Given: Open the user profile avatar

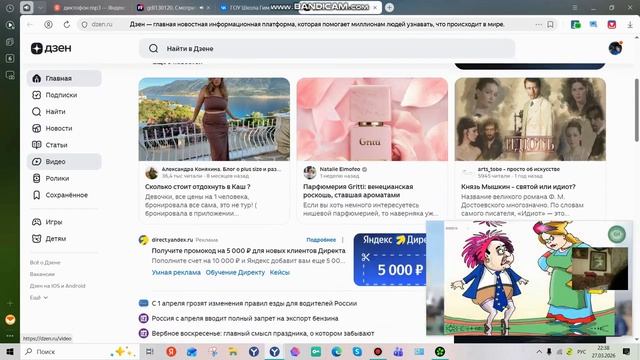Looking at the screenshot, I should [615, 48].
